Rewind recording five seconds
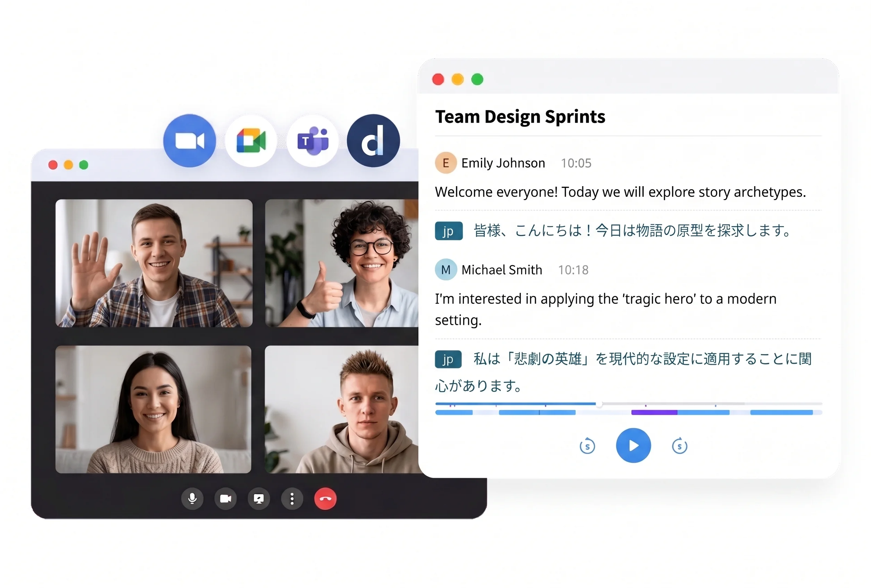871x588 pixels. click(587, 446)
